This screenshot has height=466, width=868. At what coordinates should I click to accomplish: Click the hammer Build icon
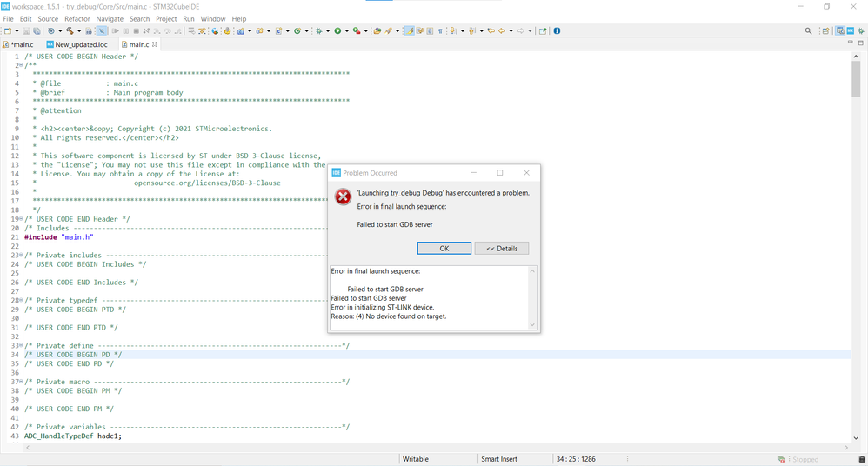(x=70, y=31)
